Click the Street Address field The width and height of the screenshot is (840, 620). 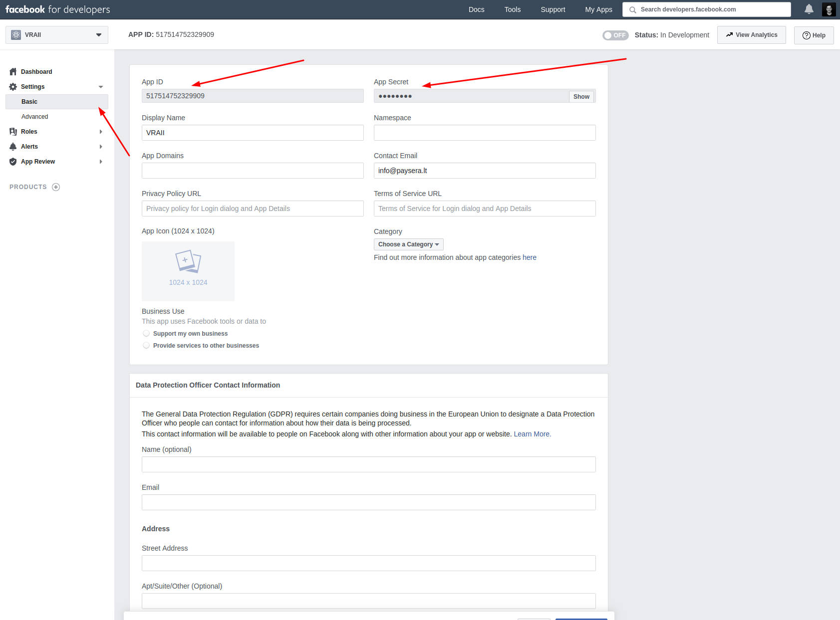click(x=369, y=563)
